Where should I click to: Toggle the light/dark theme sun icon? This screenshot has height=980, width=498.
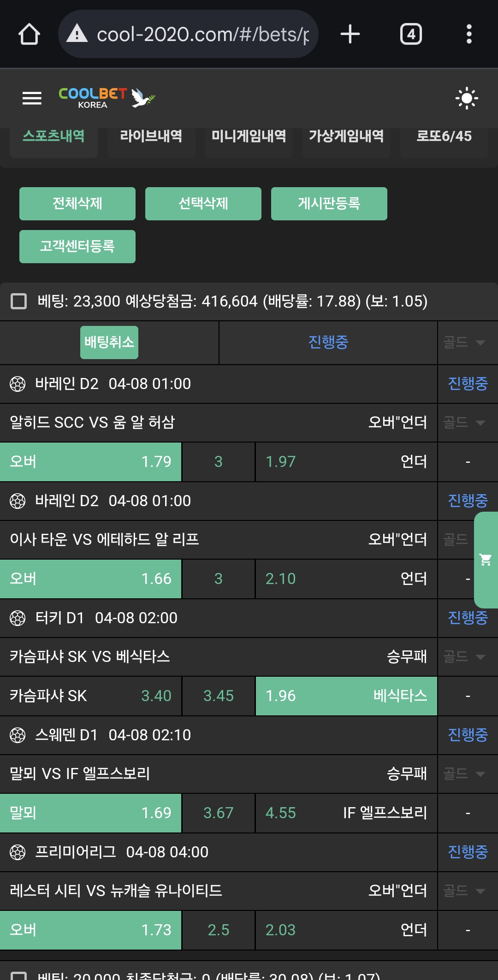[466, 98]
